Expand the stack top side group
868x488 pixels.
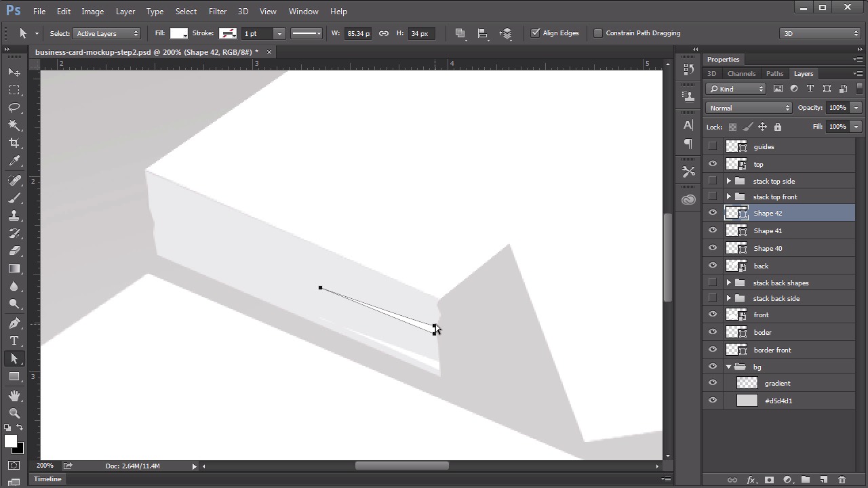coord(729,181)
